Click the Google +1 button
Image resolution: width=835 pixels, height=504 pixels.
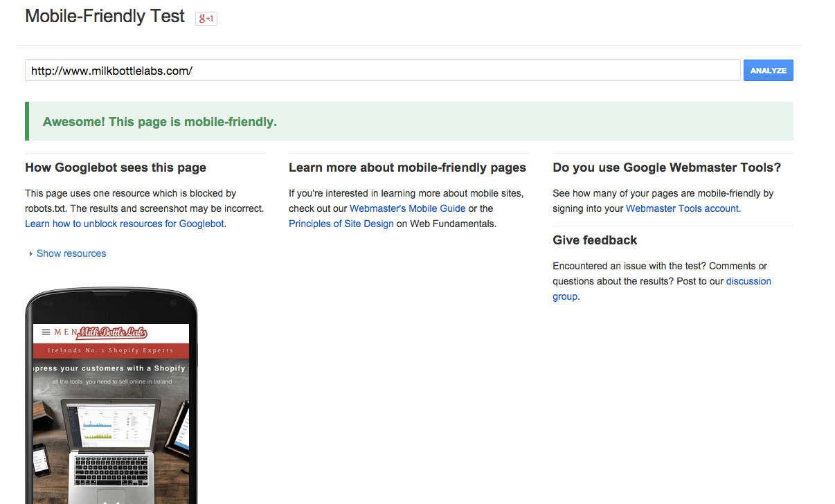(206, 19)
